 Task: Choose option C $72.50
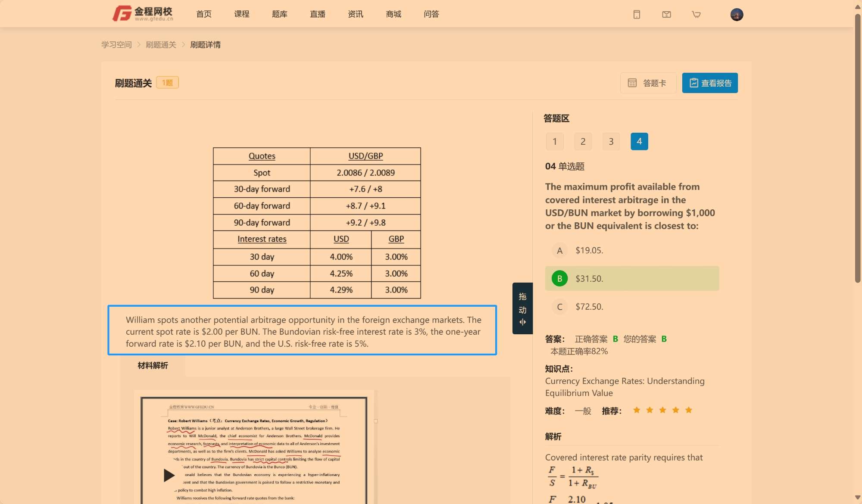632,307
